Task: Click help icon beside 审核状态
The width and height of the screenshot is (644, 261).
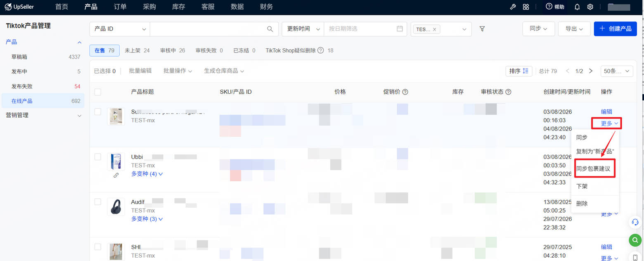Action: click(508, 92)
